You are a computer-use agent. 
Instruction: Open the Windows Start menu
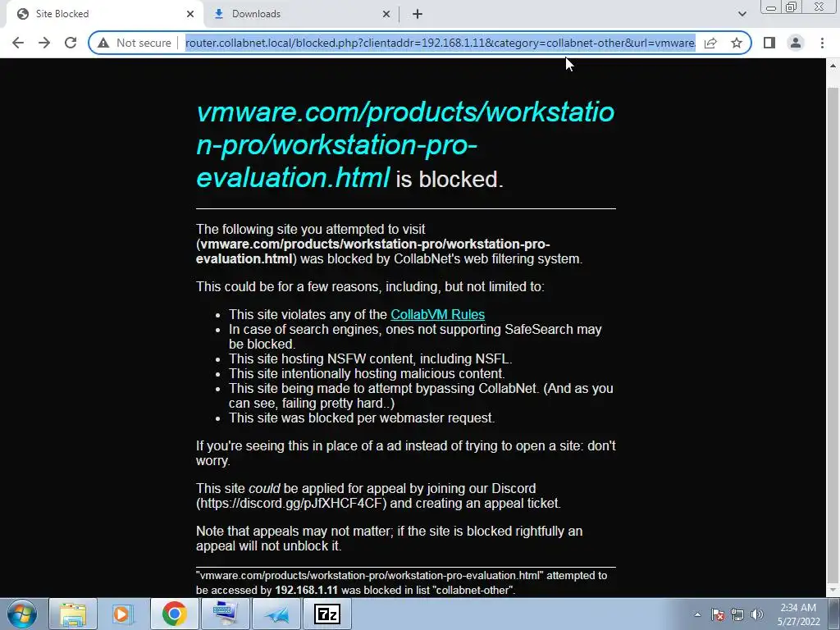click(21, 614)
